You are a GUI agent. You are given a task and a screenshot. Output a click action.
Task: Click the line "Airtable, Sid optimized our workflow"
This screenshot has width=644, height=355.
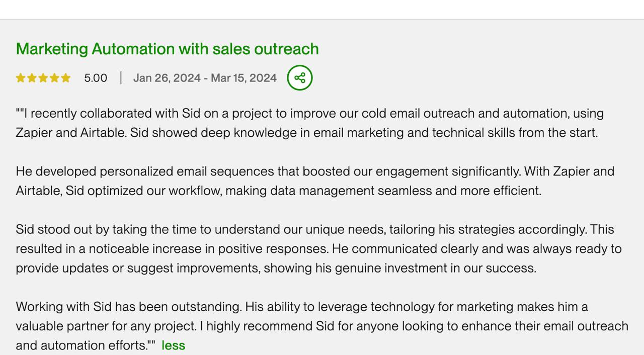(279, 191)
